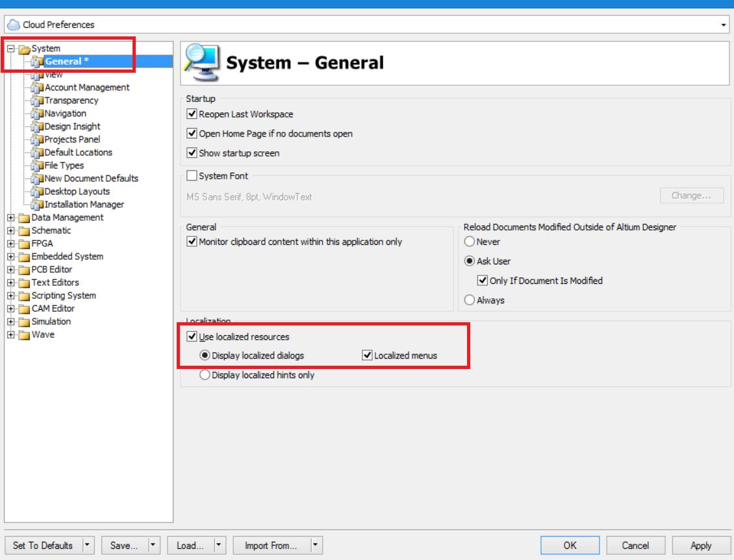
Task: Open the Transparency settings page
Action: tap(71, 101)
